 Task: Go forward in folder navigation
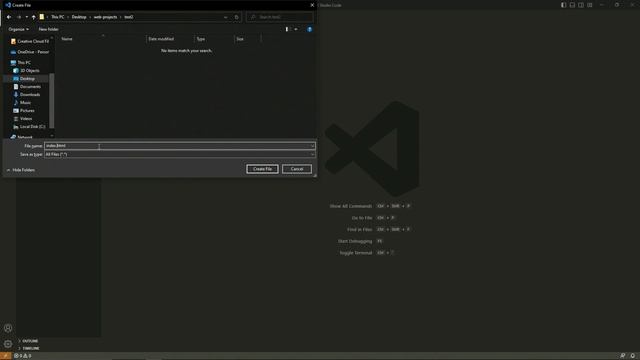tap(19, 17)
